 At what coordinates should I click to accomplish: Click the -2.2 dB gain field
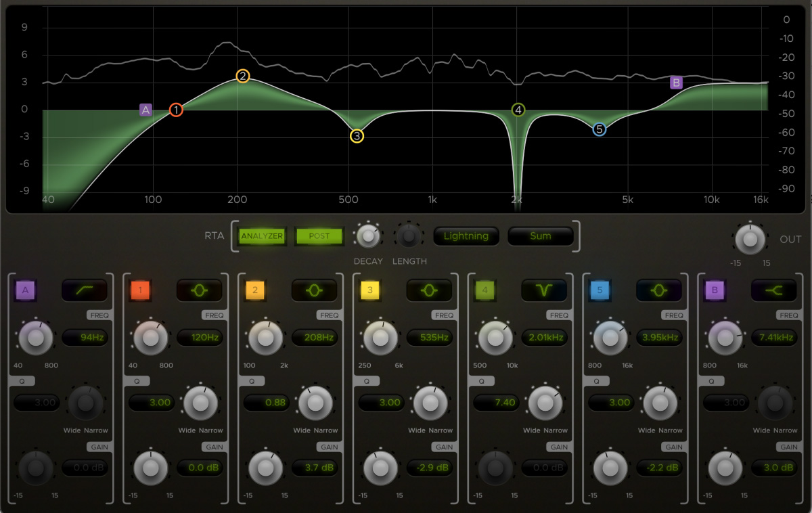(660, 468)
